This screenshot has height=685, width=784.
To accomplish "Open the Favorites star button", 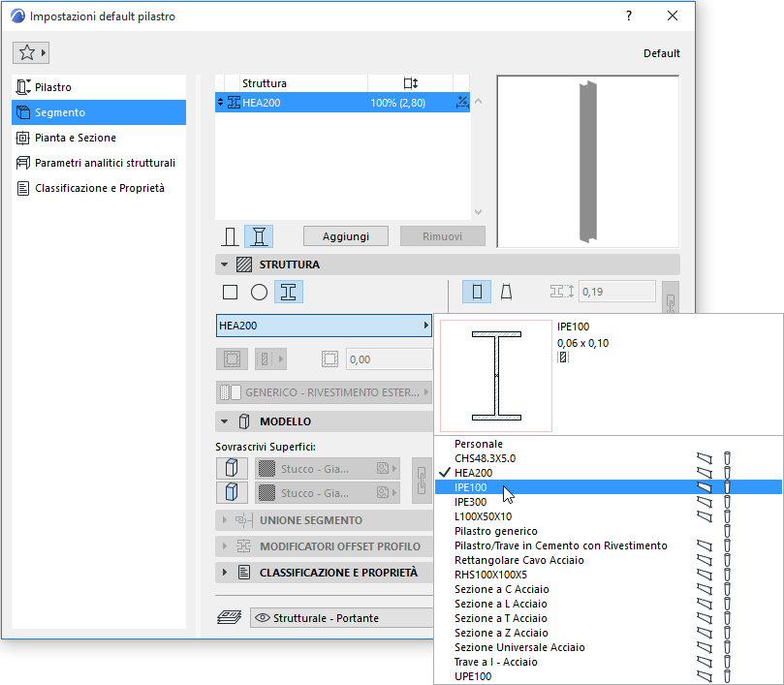I will click(31, 52).
